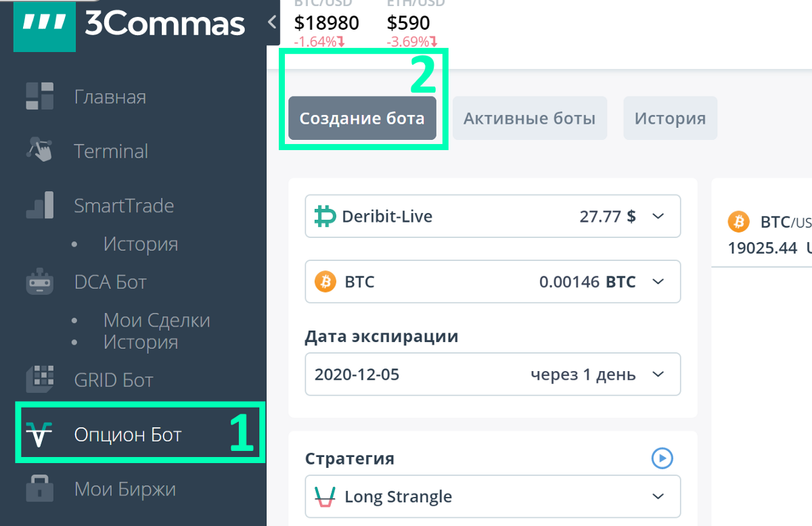Screen dimensions: 812x526
Task: Open the GRID Бот grid icon
Action: click(x=39, y=379)
